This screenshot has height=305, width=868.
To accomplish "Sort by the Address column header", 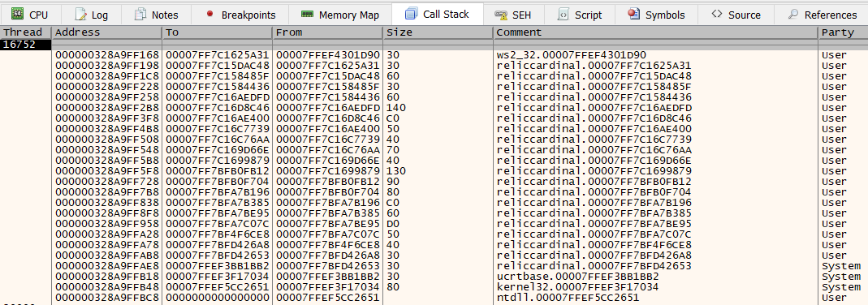I will tap(107, 32).
